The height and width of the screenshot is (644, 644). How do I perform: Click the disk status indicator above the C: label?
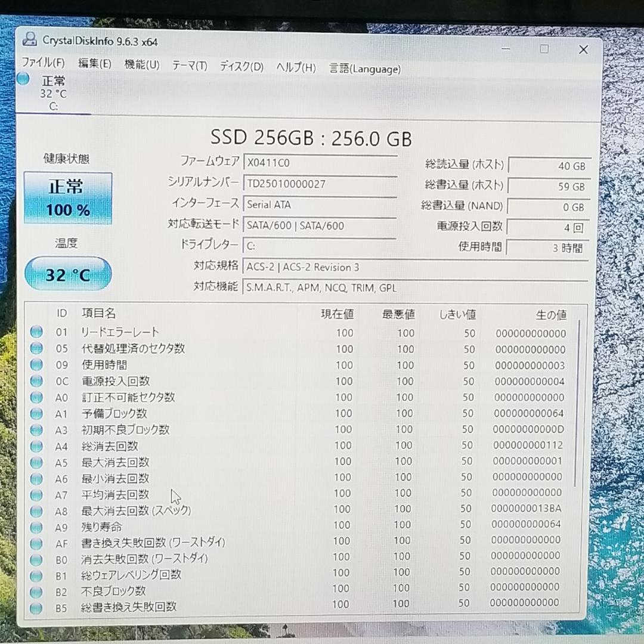[23, 78]
